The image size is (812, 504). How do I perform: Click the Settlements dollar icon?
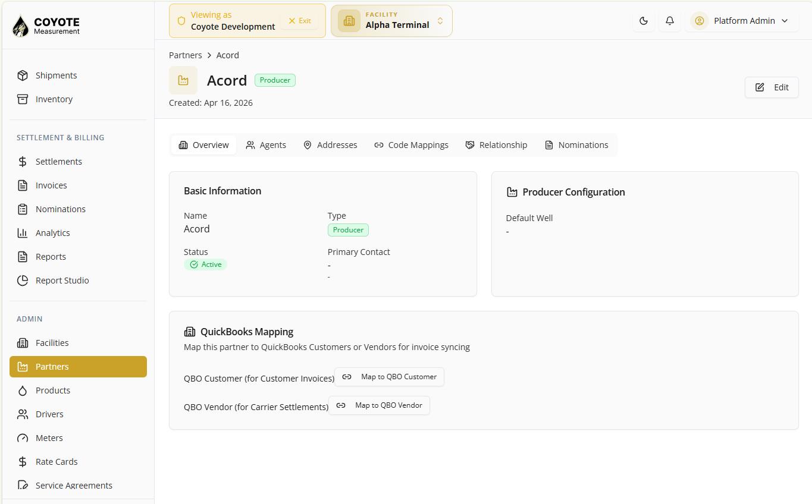(x=23, y=162)
